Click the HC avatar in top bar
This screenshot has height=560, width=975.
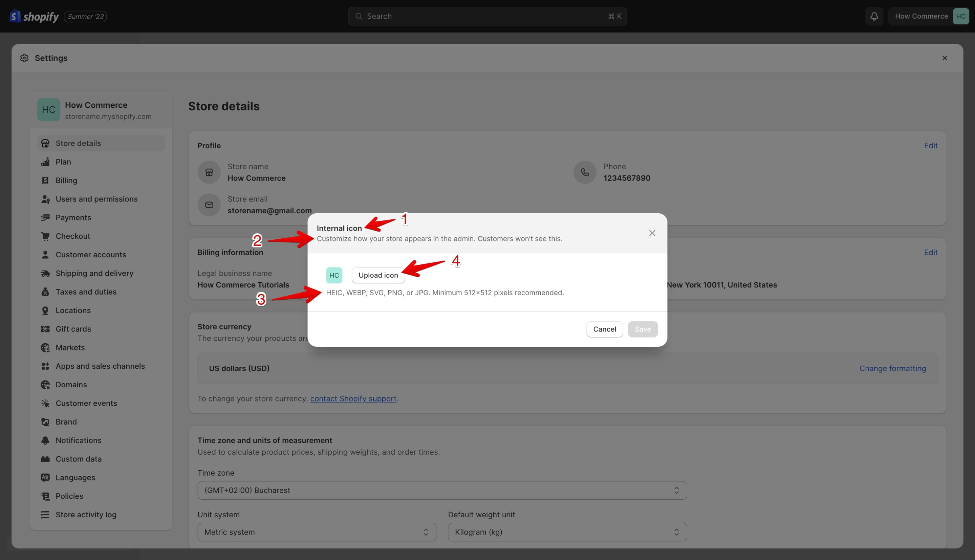tap(960, 16)
